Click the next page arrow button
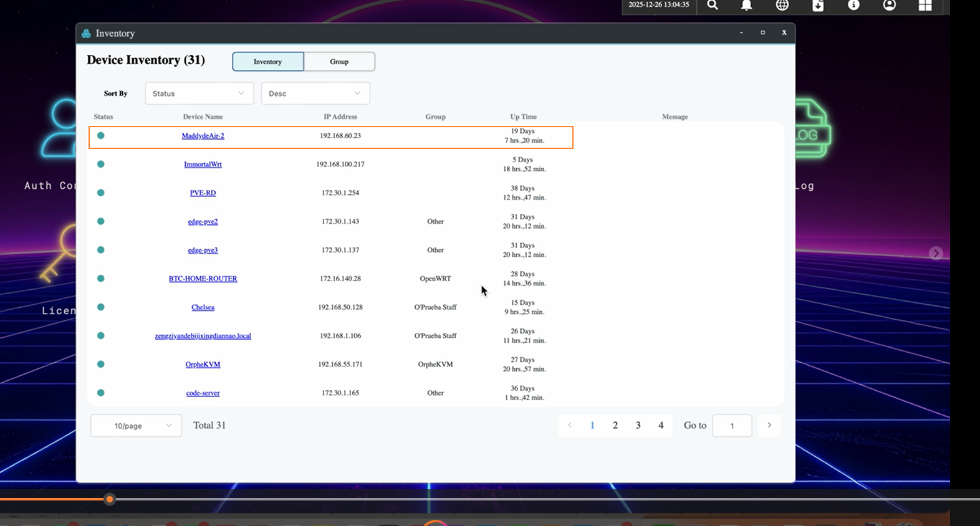 click(x=769, y=425)
